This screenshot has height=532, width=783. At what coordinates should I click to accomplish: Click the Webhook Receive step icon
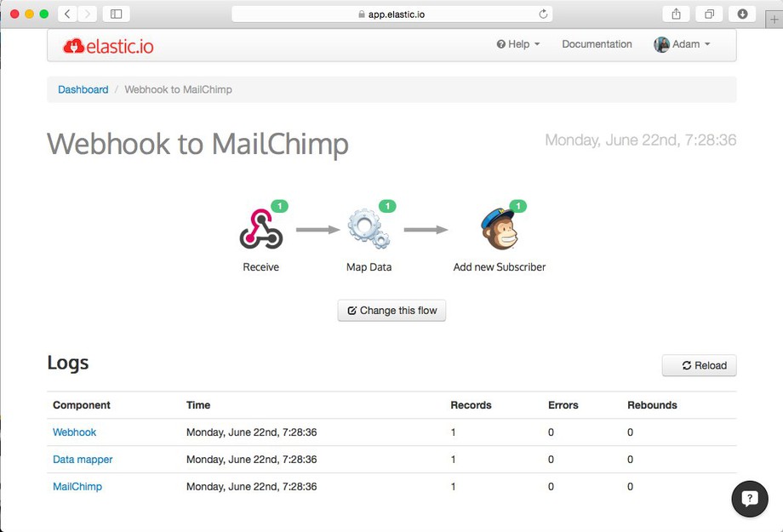point(261,229)
